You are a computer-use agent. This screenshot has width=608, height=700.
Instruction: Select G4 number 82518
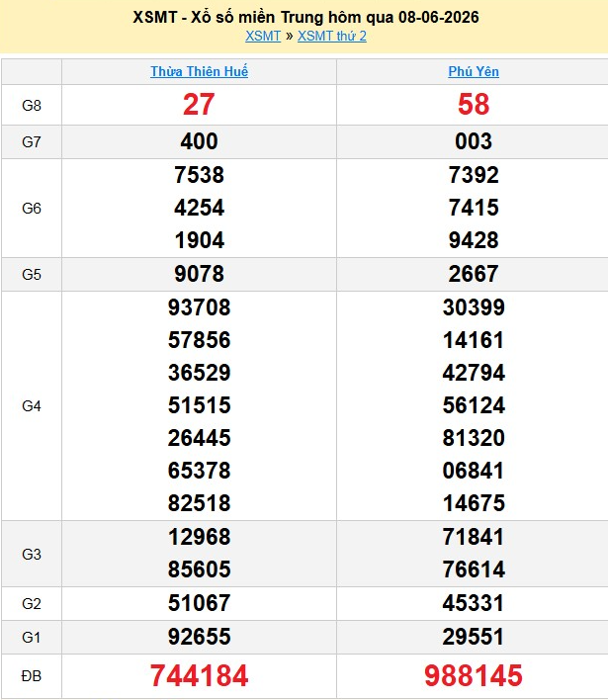(x=199, y=502)
